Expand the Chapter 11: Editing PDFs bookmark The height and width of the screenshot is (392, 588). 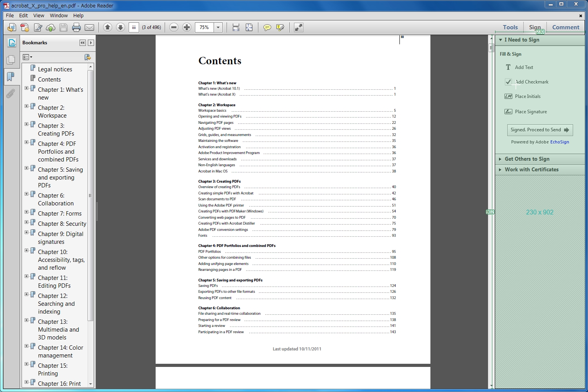point(27,276)
